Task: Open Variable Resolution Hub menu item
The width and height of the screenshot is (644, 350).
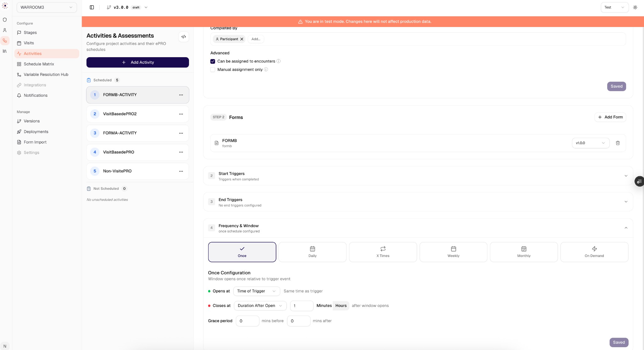Action: [46, 74]
